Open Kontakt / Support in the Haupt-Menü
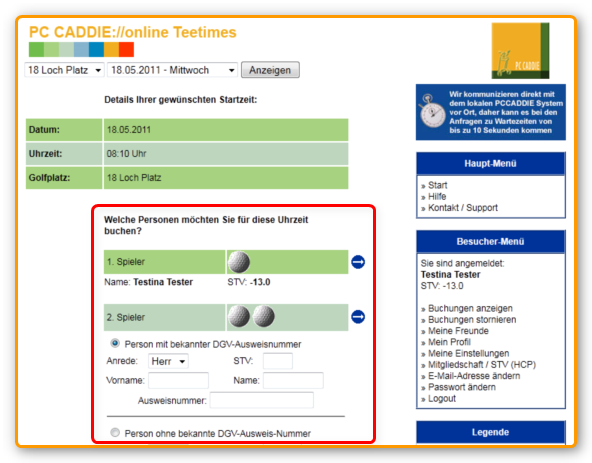 pyautogui.click(x=463, y=208)
